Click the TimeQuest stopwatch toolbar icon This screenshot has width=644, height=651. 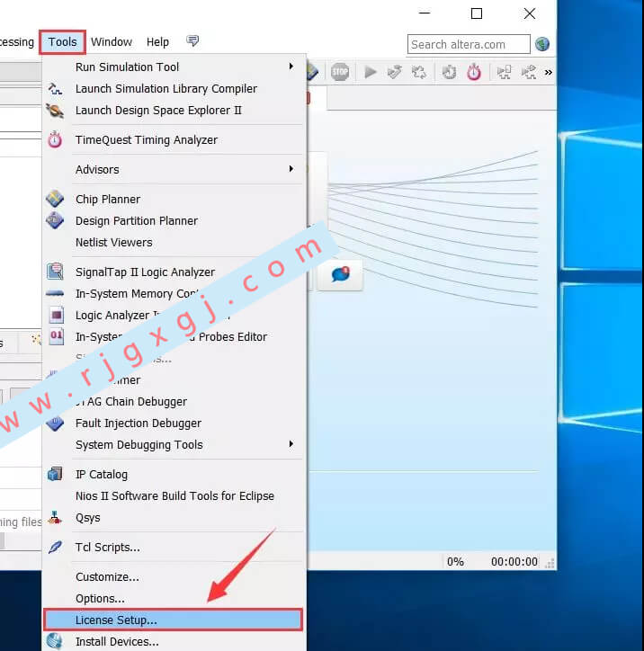474,72
